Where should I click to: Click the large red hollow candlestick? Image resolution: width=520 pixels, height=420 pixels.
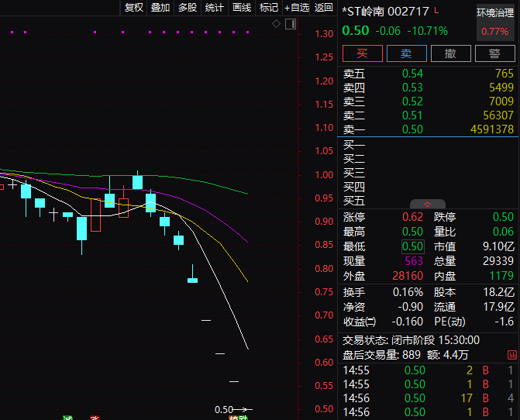pyautogui.click(x=95, y=215)
